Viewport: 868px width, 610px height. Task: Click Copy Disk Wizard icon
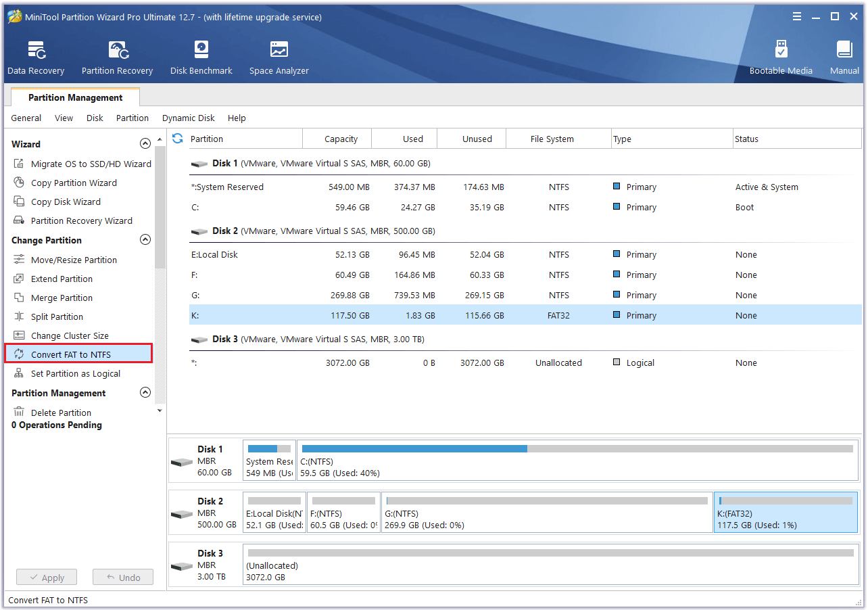coord(19,202)
